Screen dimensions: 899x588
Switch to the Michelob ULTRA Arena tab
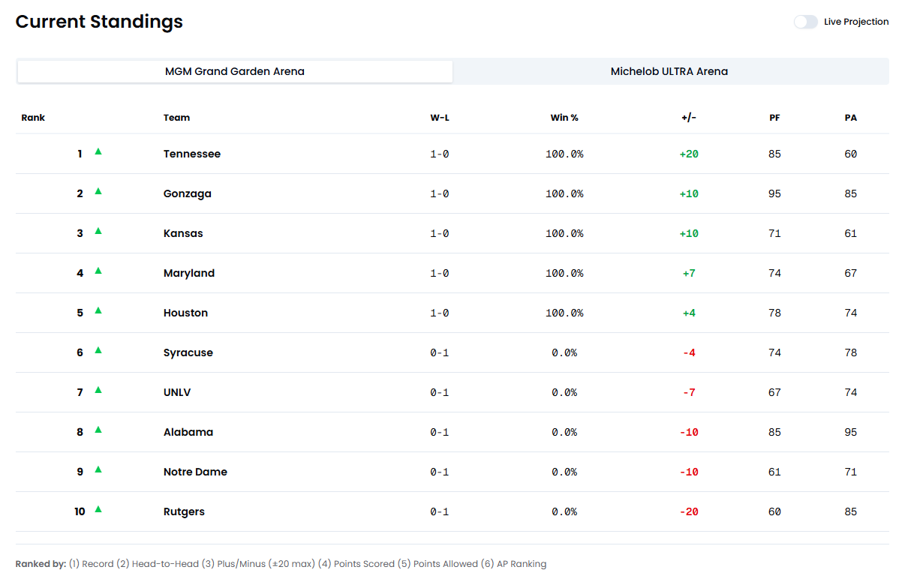(x=669, y=72)
